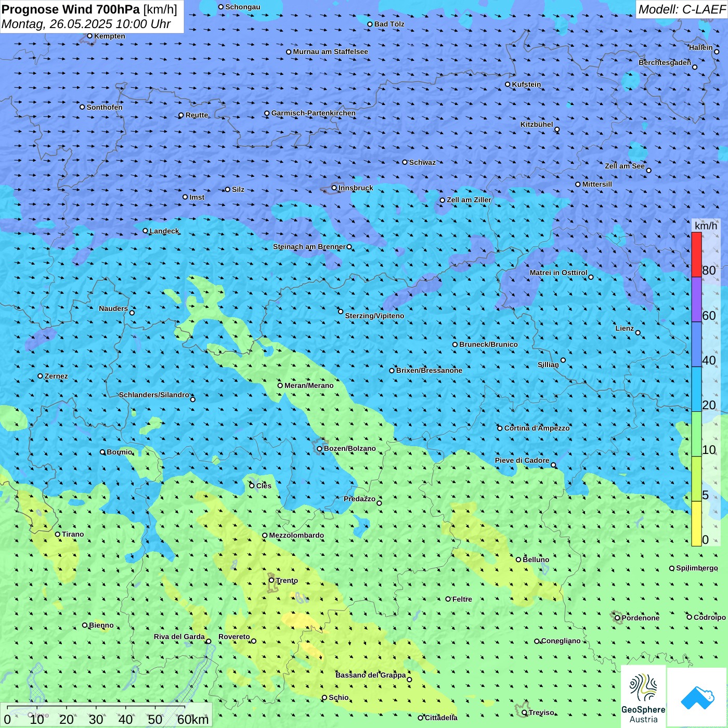
Task: Click the 'Montag, 26.05.2025 10:00 Uhr' date text
Action: coord(86,24)
